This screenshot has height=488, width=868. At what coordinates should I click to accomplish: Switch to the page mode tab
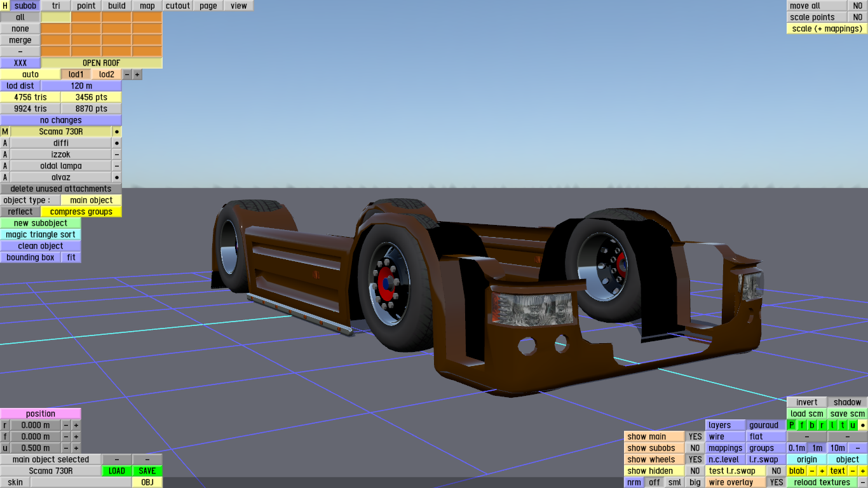point(208,6)
